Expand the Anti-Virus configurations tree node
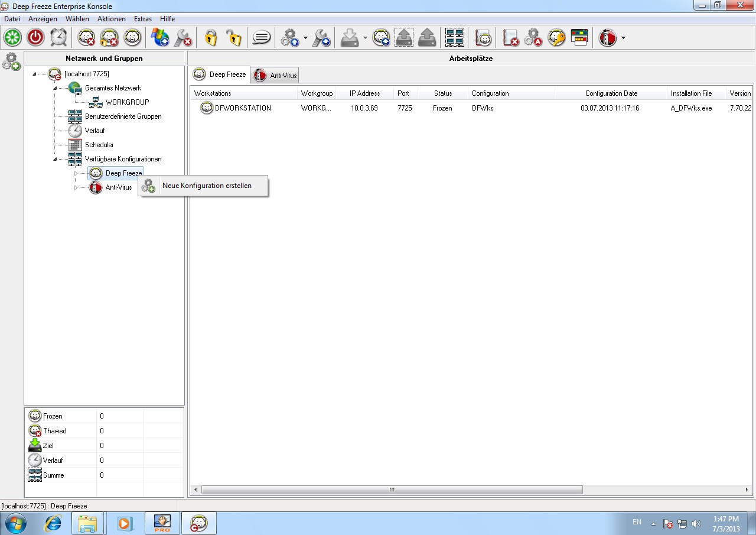This screenshot has width=756, height=535. point(76,187)
